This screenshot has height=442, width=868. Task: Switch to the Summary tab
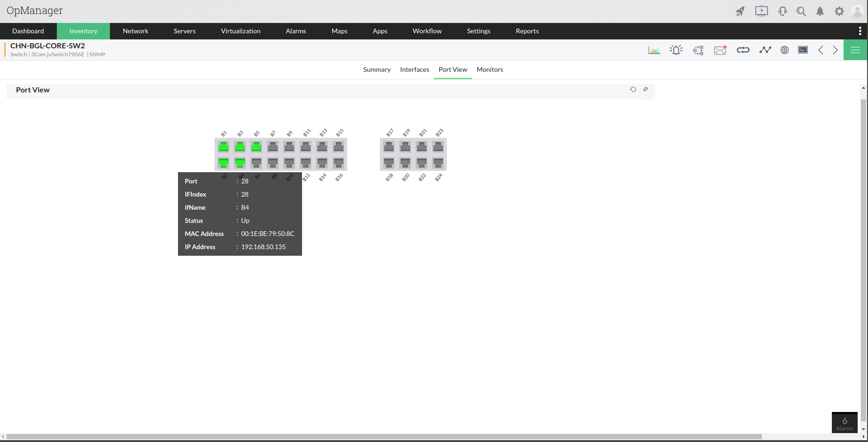pyautogui.click(x=377, y=69)
